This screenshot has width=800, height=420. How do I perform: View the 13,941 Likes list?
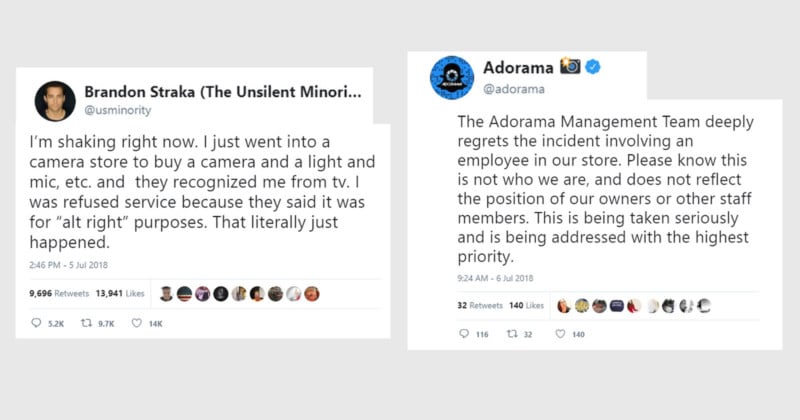coord(121,293)
